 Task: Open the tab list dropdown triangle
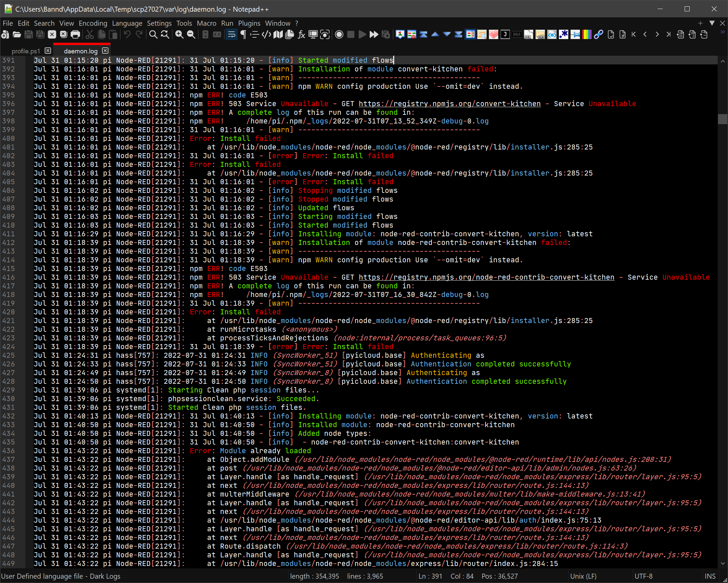[x=712, y=23]
